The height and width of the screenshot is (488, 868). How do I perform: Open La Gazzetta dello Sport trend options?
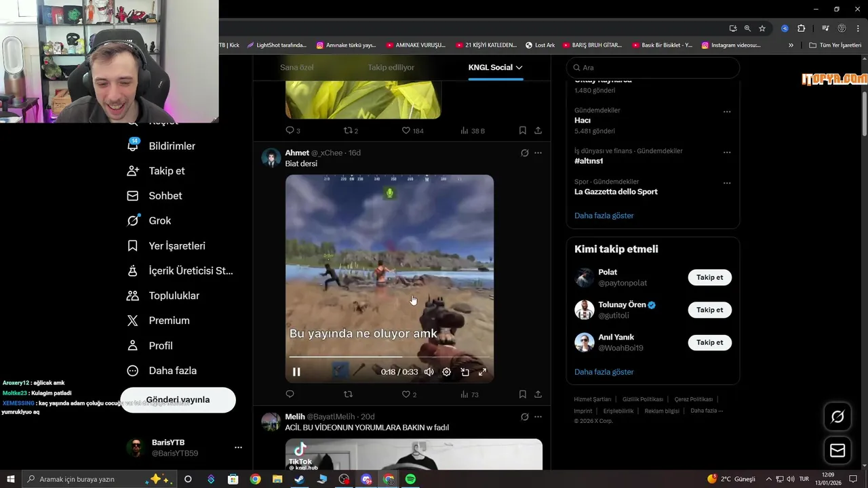pos(727,183)
